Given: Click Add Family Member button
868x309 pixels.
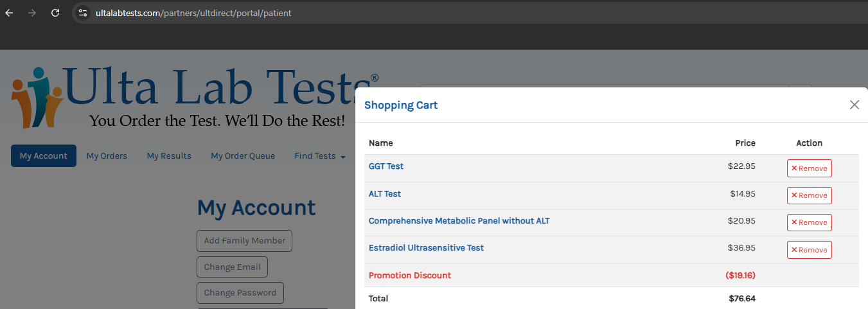Looking at the screenshot, I should coord(244,241).
